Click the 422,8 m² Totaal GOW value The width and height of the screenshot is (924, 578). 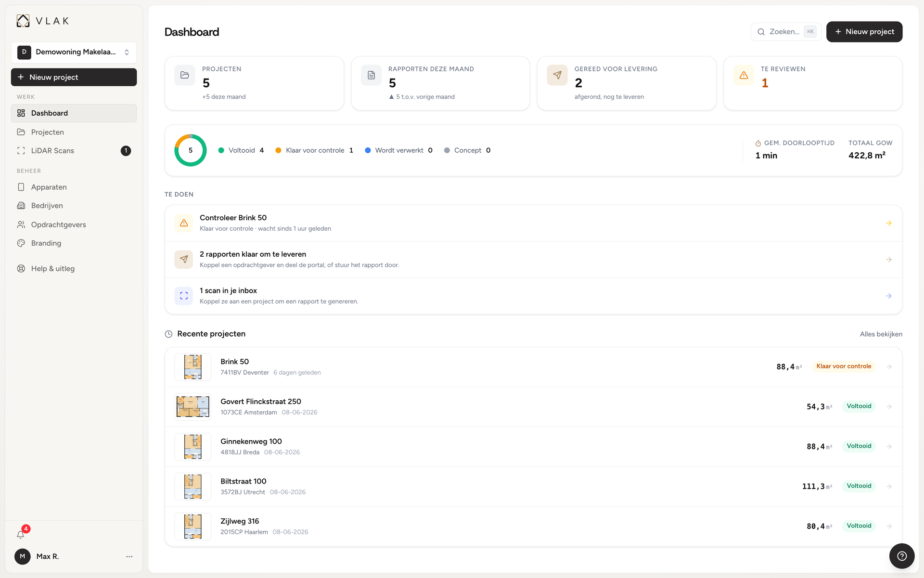coord(867,155)
